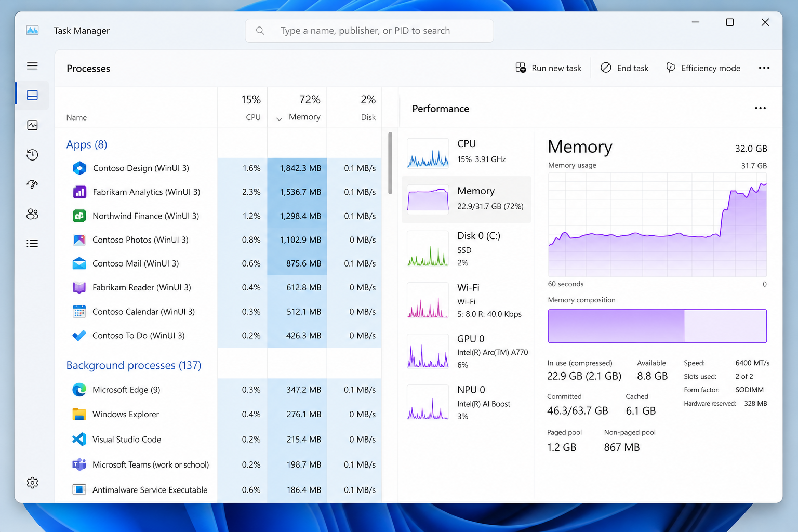
Task: Open more options in the Performance panel
Action: click(x=760, y=108)
